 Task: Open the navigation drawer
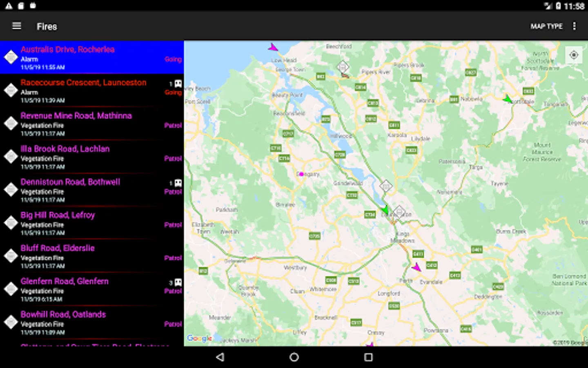point(16,26)
